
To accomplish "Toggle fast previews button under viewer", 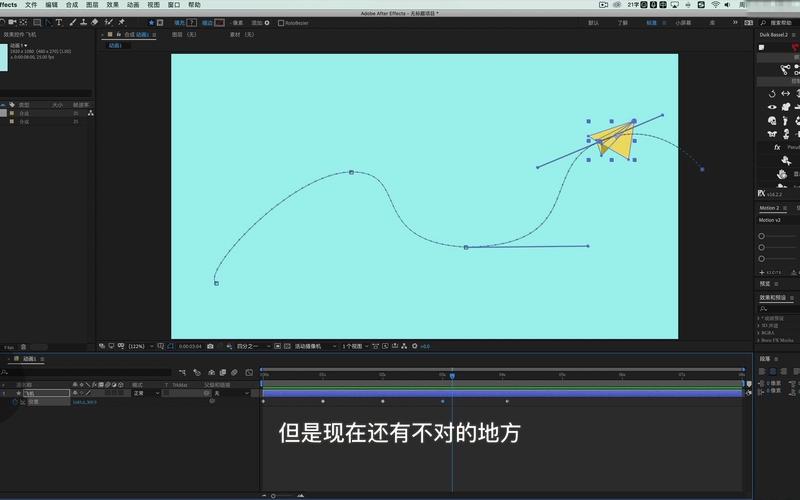I will 385,346.
